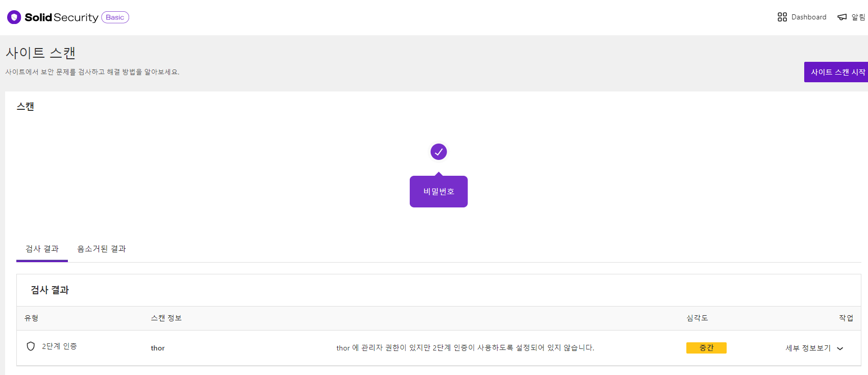Click the shield icon in 2단계 인증 row
Screen dimensions: 868x375
pyautogui.click(x=31, y=346)
